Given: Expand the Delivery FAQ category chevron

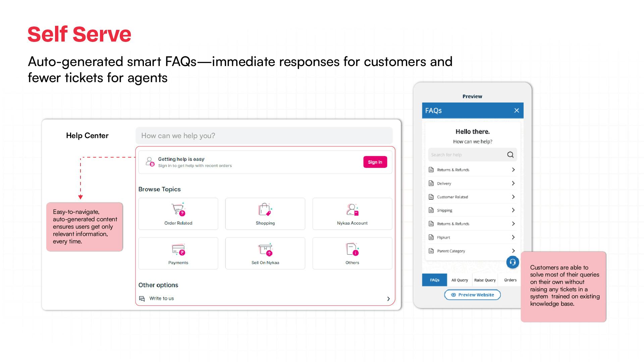Looking at the screenshot, I should click(513, 183).
